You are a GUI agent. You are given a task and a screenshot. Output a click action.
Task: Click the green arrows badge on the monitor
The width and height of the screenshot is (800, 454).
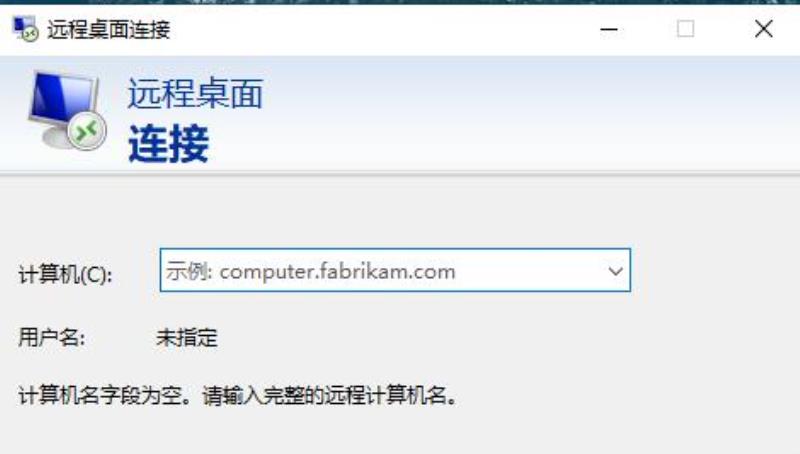pyautogui.click(x=87, y=131)
